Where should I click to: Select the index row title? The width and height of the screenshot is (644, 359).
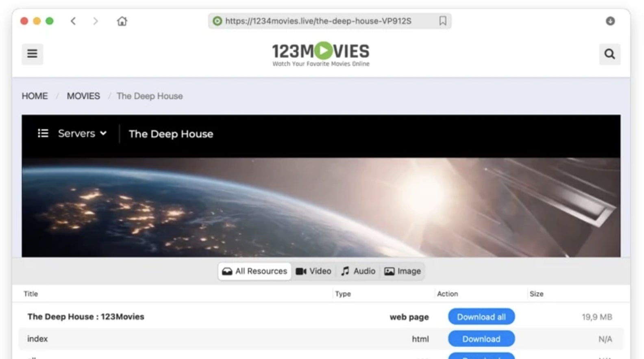[x=37, y=339]
